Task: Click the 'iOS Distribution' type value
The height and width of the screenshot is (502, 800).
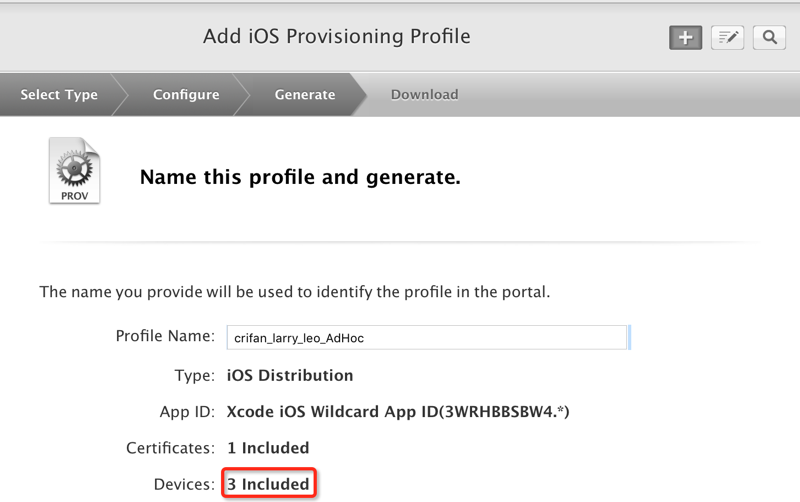Action: [290, 376]
